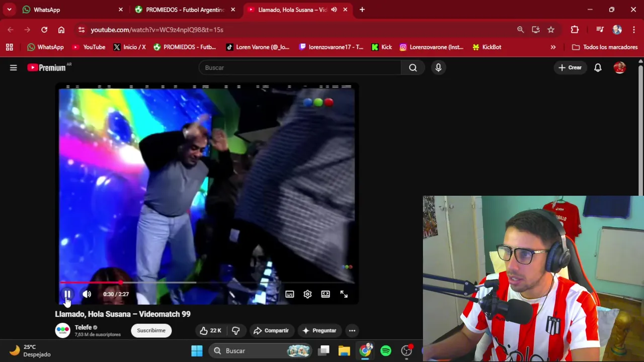This screenshot has height=362, width=644.
Task: Open the YouTube hamburger guide menu
Action: pyautogui.click(x=14, y=67)
